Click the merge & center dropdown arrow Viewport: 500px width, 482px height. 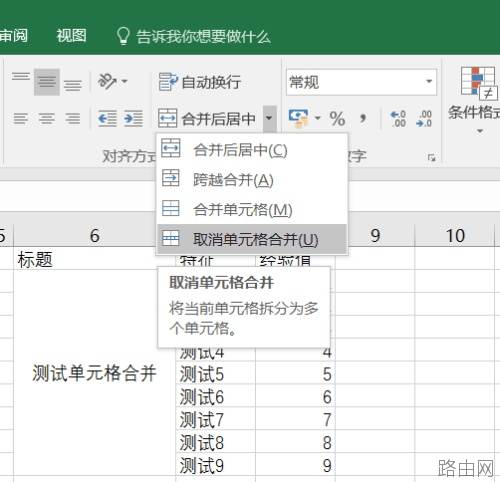pos(269,118)
